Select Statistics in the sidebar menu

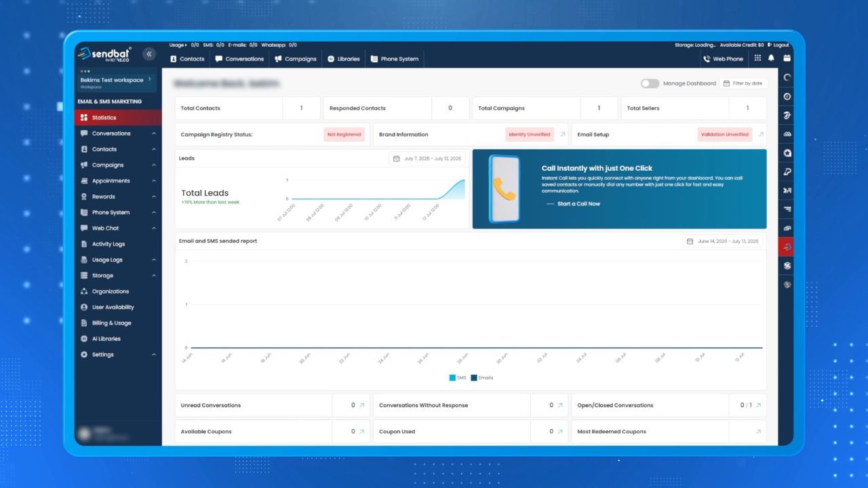pos(119,118)
